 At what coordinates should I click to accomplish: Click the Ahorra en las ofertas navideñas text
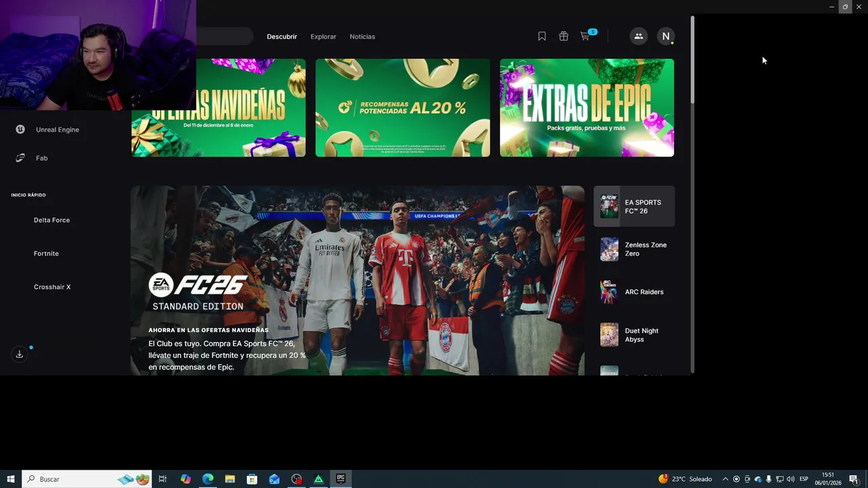point(208,330)
